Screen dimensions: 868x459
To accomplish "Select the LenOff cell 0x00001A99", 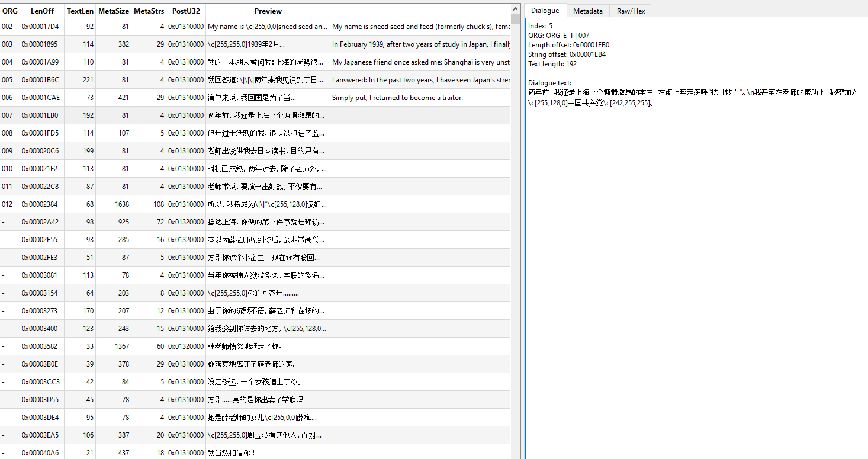I will click(x=41, y=62).
